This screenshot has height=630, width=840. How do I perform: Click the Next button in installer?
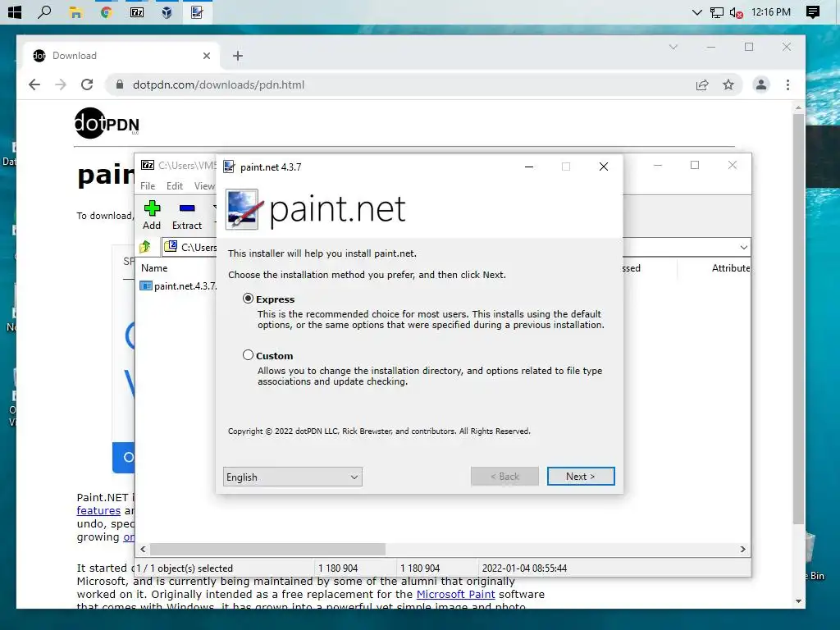[581, 477]
